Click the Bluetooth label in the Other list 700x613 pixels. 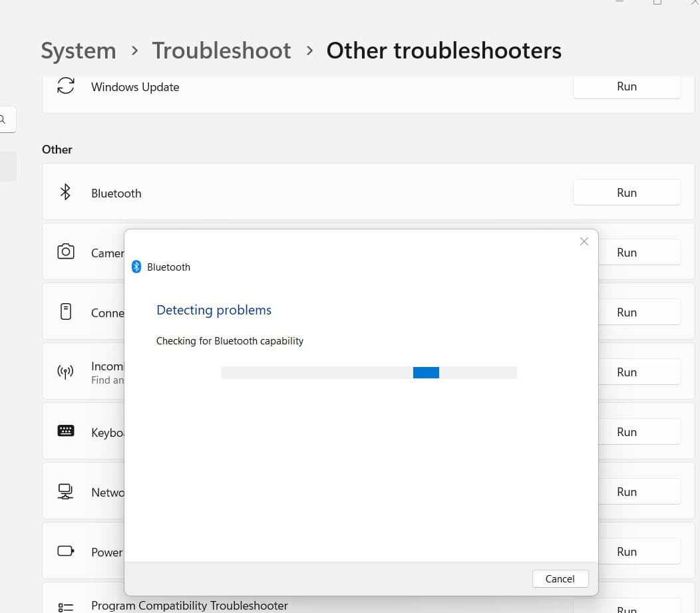tap(116, 193)
